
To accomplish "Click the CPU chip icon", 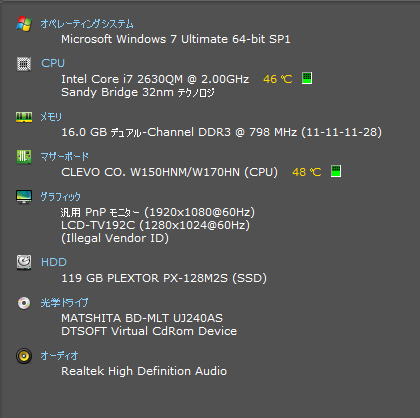I will point(24,64).
